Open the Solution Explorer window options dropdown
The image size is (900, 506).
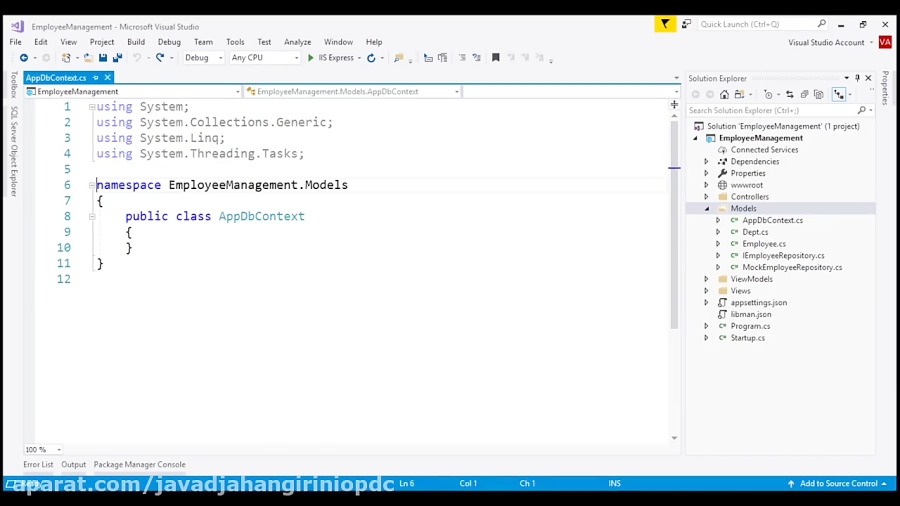tap(847, 78)
